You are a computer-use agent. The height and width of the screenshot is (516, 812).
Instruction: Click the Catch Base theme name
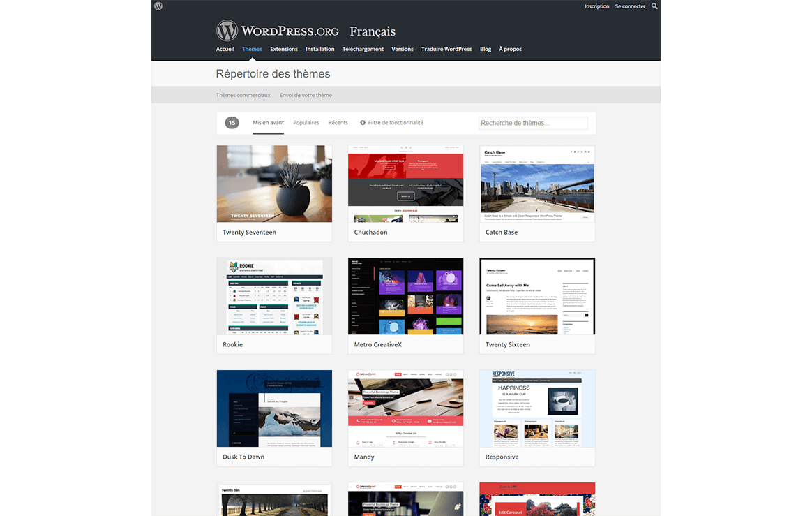coord(502,233)
